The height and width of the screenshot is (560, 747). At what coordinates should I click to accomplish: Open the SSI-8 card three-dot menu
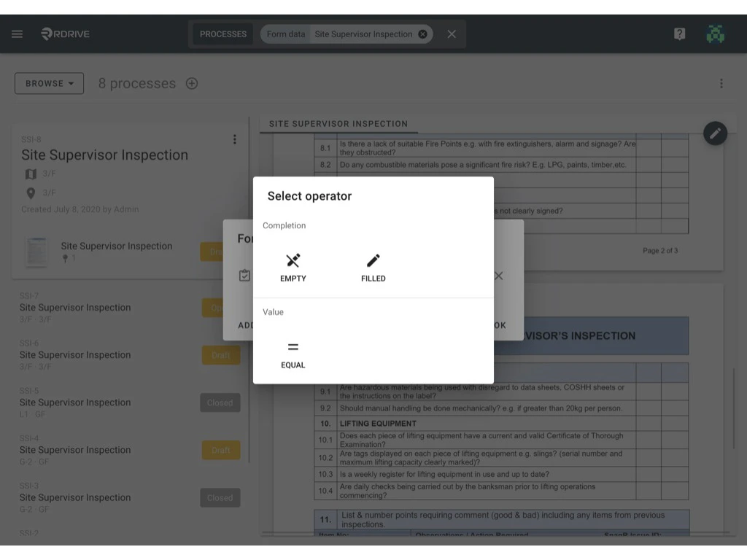pyautogui.click(x=235, y=139)
